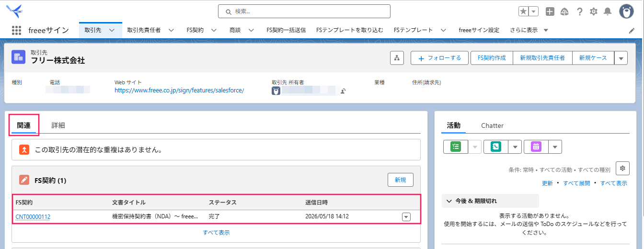Switch to the 活動 tab
This screenshot has width=644, height=249.
453,125
